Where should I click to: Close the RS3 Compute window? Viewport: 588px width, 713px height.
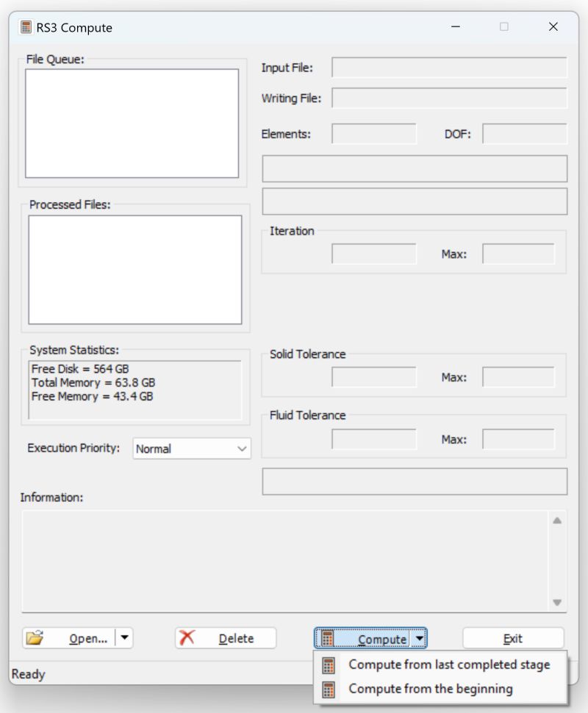[x=553, y=26]
